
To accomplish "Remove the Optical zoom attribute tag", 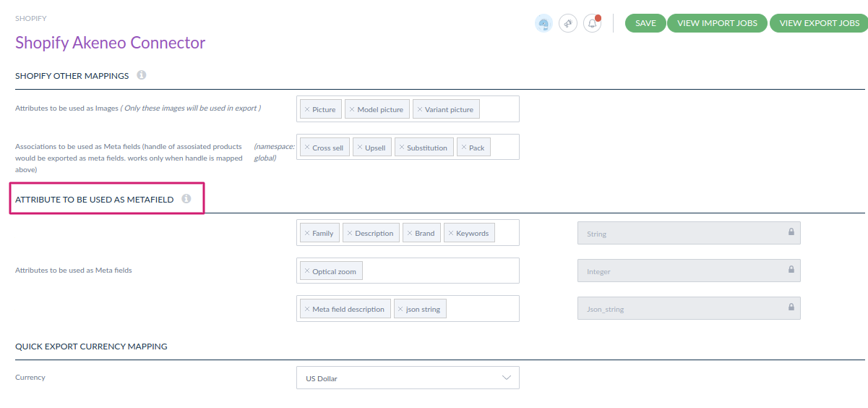I will pos(307,271).
